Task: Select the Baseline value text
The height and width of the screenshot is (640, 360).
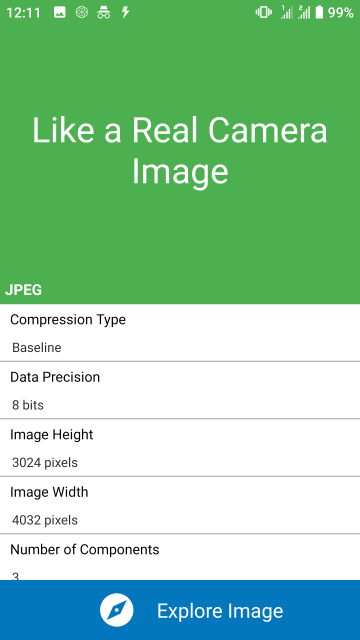Action: tap(37, 348)
